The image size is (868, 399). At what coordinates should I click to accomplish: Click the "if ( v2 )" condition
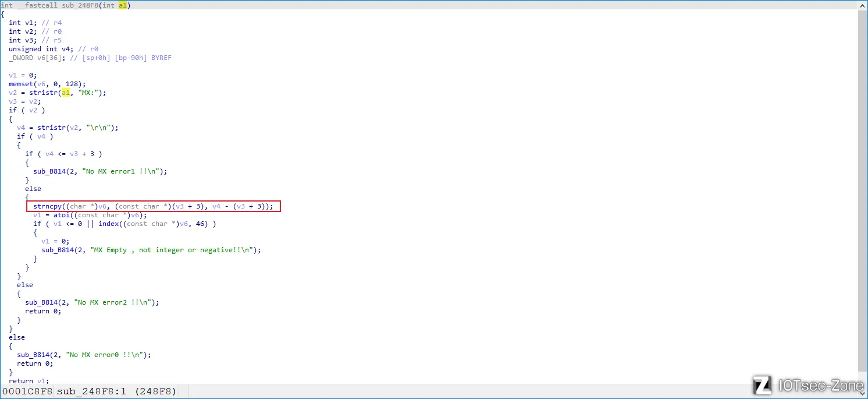point(27,110)
